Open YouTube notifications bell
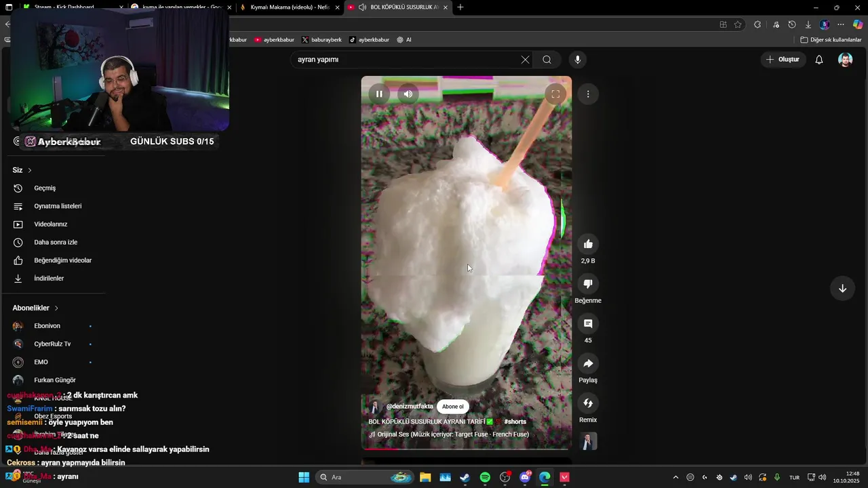This screenshot has height=488, width=868. [819, 60]
